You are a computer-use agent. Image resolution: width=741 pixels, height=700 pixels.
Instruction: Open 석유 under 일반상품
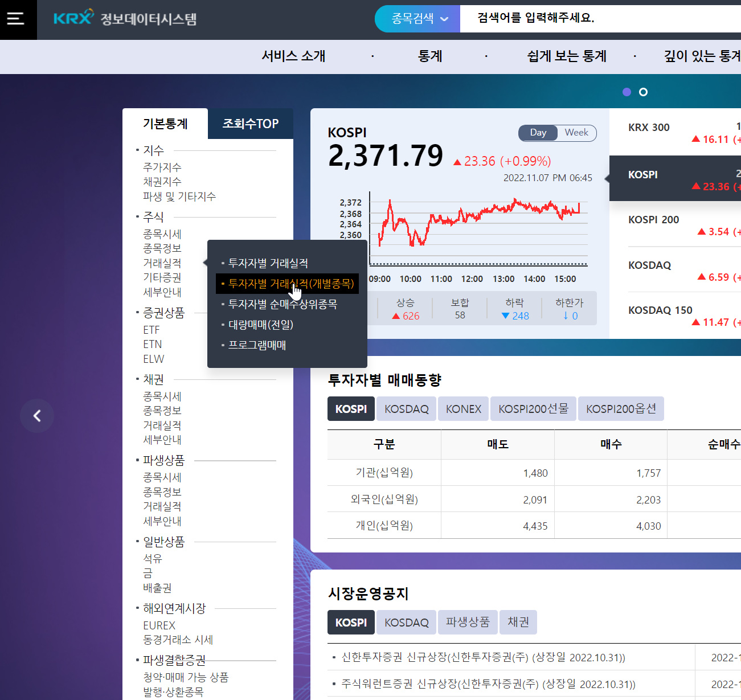[x=153, y=559]
